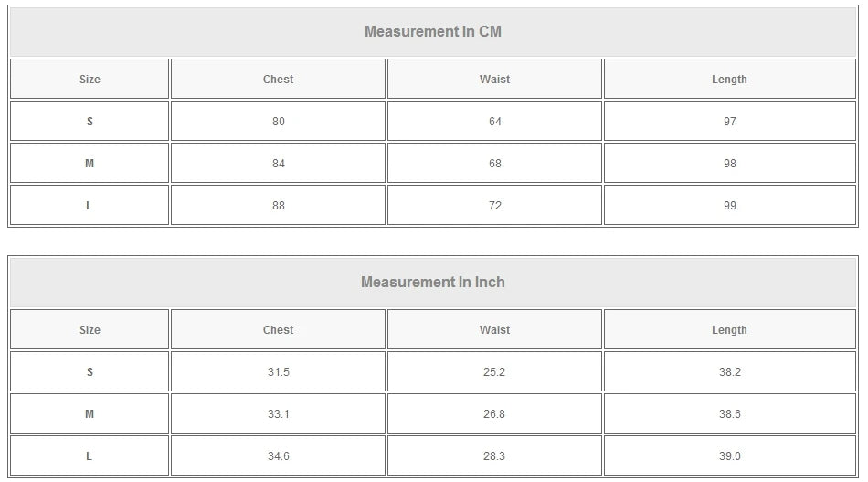Select the Chest header in CM table

278,80
